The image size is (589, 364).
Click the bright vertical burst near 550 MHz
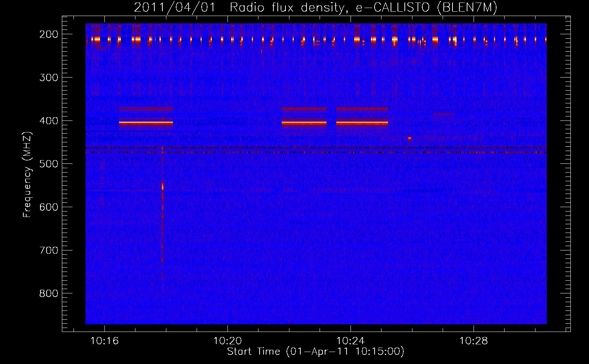tap(162, 187)
